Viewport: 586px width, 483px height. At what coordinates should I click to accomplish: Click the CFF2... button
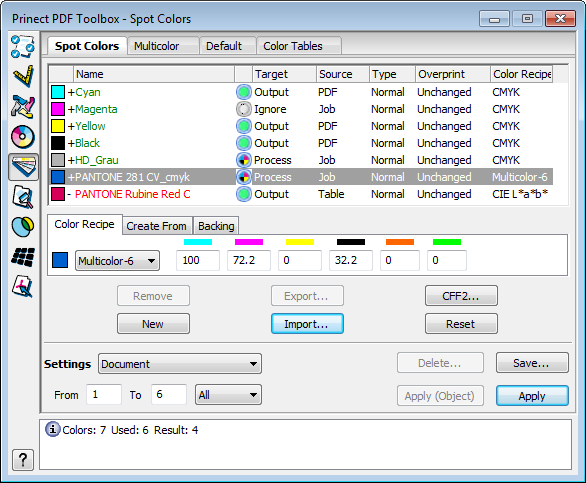461,296
